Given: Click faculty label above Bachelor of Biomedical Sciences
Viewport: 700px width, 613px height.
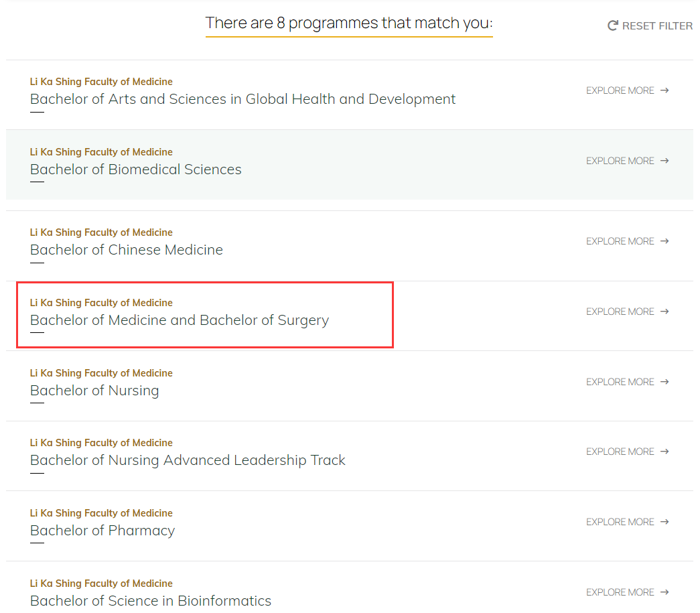Looking at the screenshot, I should tap(101, 152).
